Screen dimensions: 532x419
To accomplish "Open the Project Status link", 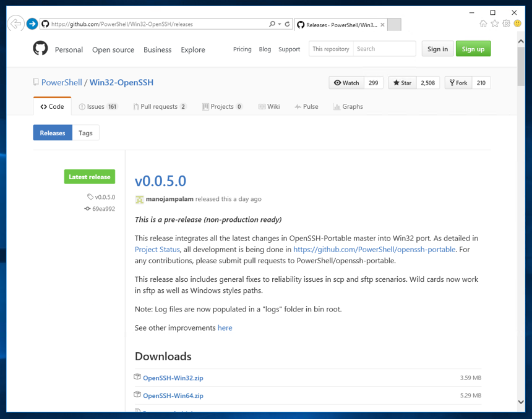I will tap(157, 250).
